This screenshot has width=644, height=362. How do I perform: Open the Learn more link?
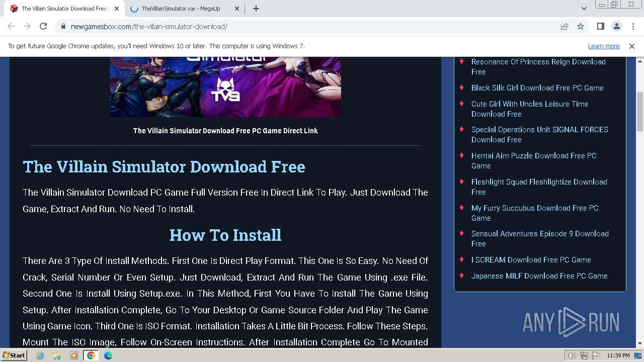pyautogui.click(x=604, y=46)
